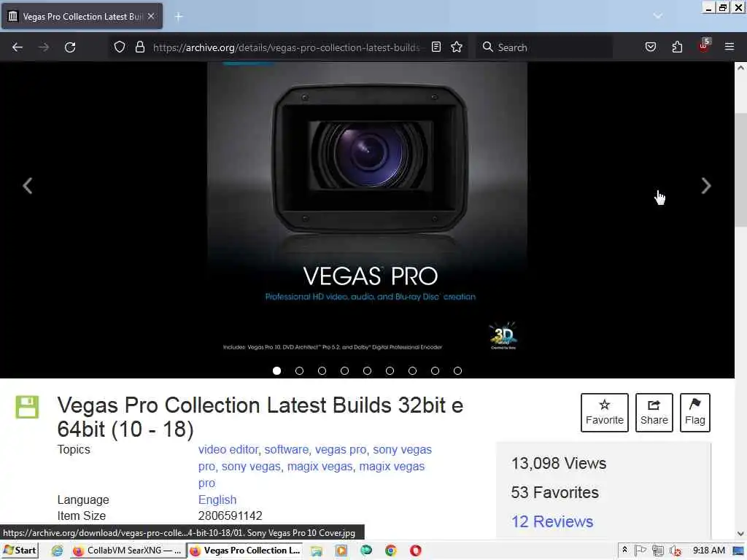Add item to favorites with Favorite button

pos(605,413)
